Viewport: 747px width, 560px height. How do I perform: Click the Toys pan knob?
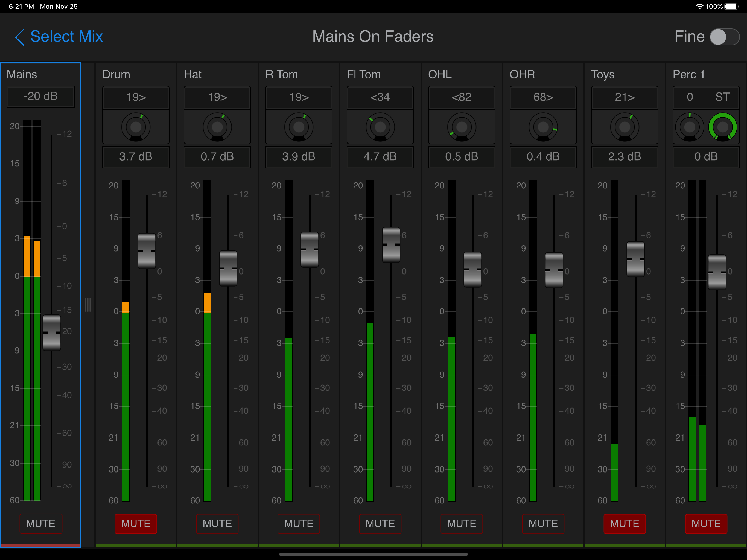625,127
